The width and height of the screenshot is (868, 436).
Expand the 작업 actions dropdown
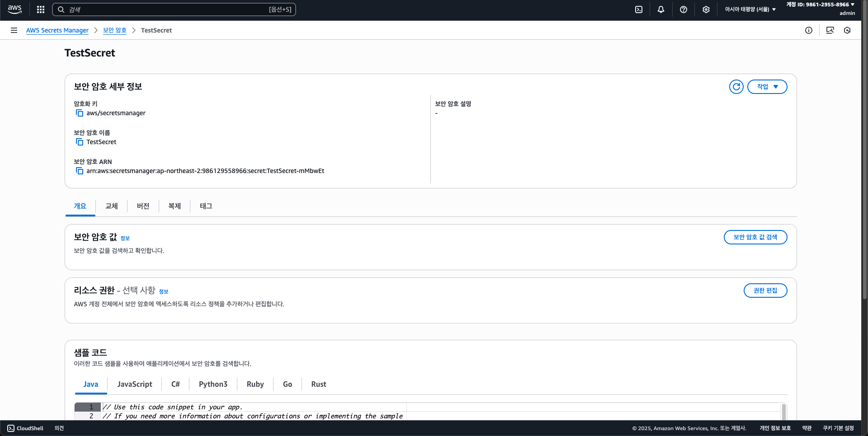pyautogui.click(x=767, y=87)
